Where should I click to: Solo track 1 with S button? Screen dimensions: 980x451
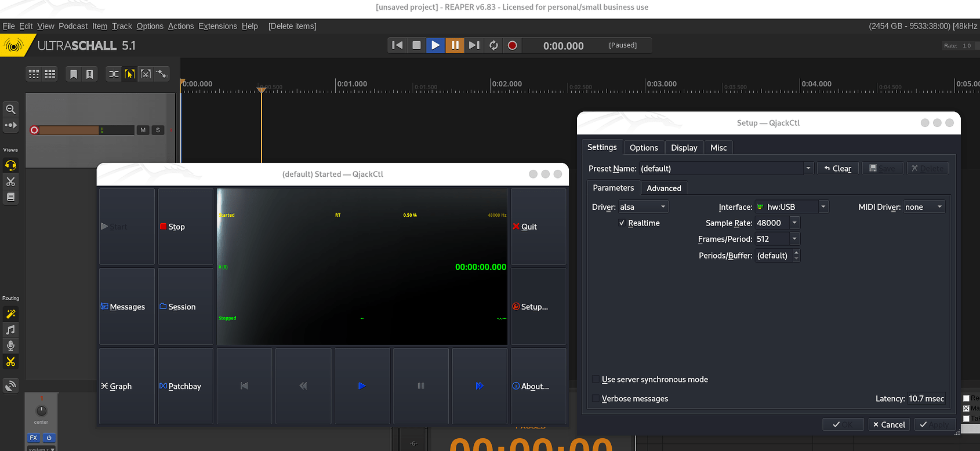tap(158, 130)
